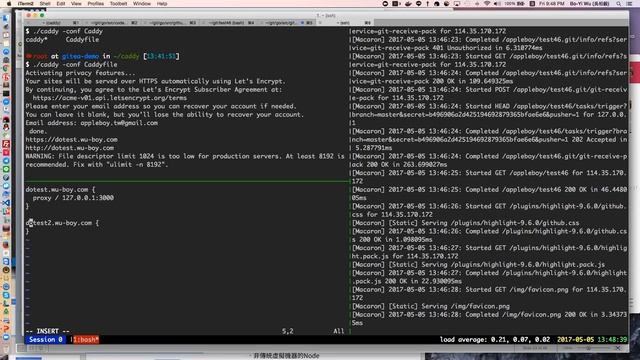640x360 pixels.
Task: Open the Trash in the Dock
Action: (6, 349)
